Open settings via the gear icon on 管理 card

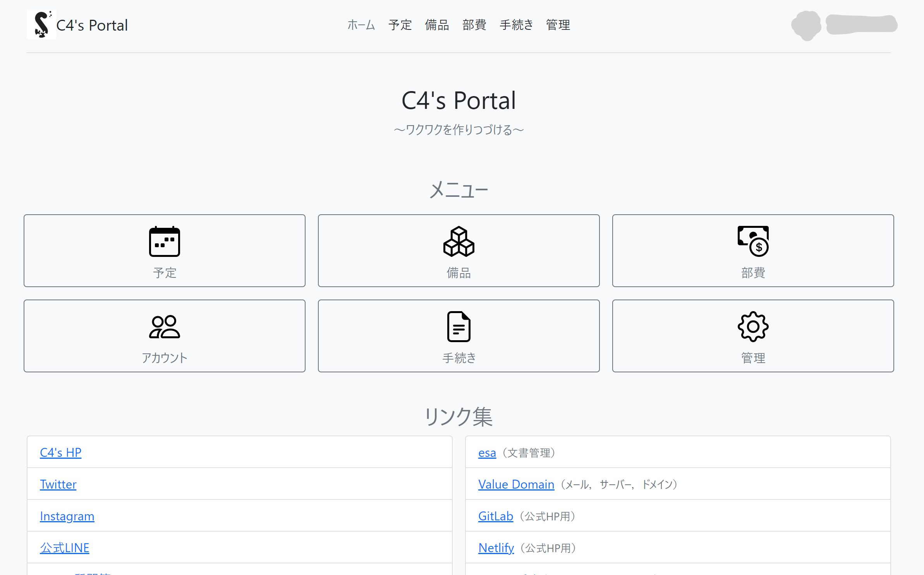tap(753, 327)
